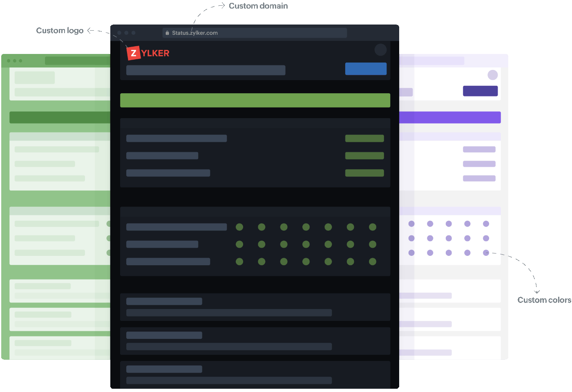The height and width of the screenshot is (392, 572).
Task: Click the dark purple button in the purple window
Action: [x=480, y=91]
